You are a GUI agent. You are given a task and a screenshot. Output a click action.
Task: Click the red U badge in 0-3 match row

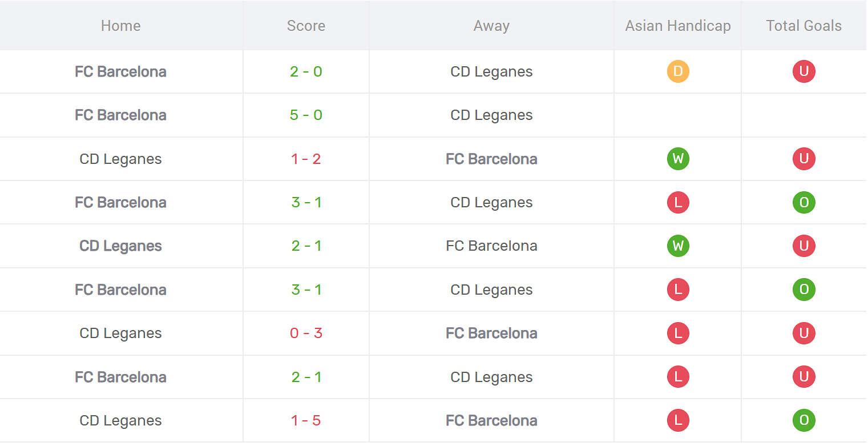tap(804, 334)
